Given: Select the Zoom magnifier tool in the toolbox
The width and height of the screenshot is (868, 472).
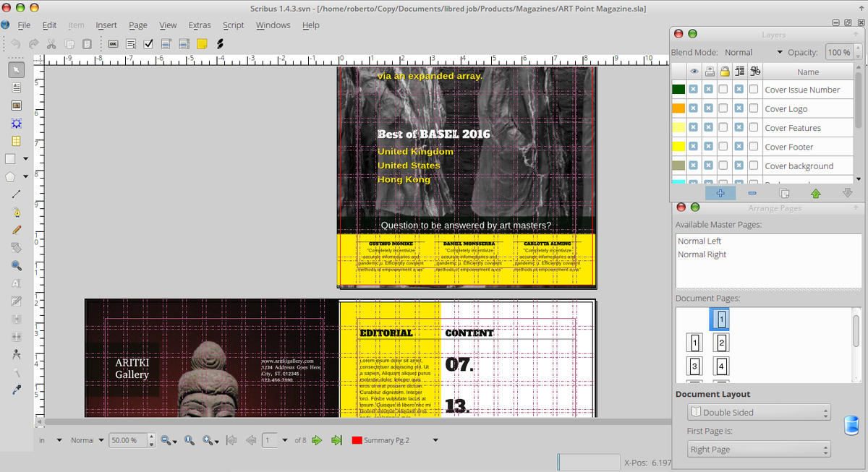Looking at the screenshot, I should (16, 265).
